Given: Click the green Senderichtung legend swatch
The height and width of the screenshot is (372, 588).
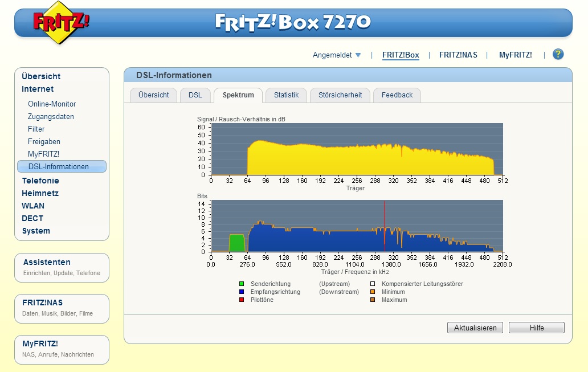Looking at the screenshot, I should tap(242, 284).
